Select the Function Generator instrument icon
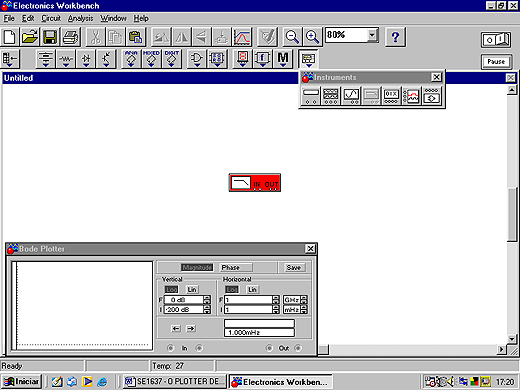 point(331,96)
